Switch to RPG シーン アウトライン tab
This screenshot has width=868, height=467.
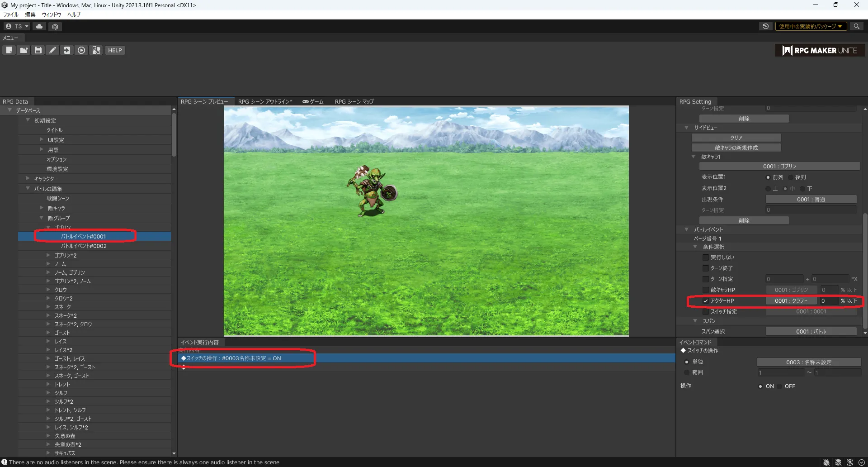click(x=265, y=101)
